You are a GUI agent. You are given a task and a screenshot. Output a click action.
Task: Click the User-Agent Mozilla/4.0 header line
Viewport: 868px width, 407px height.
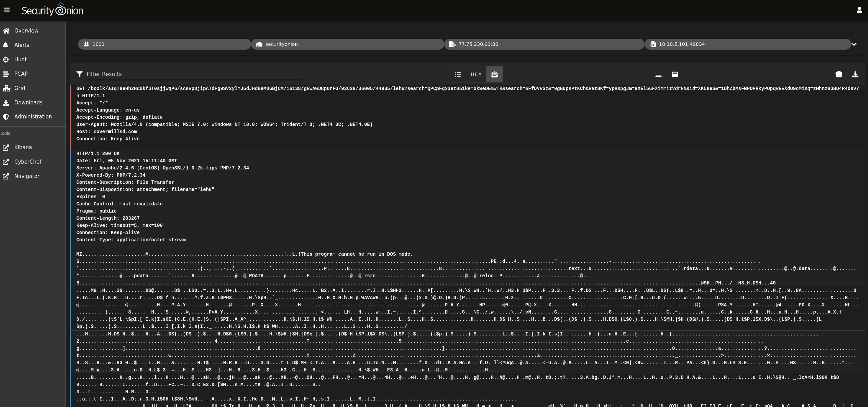click(224, 125)
